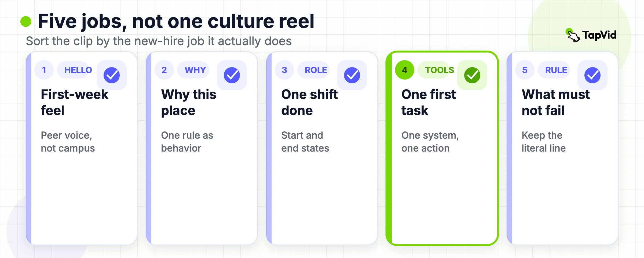Select the number 1 step badge
The image size is (644, 258).
[44, 70]
